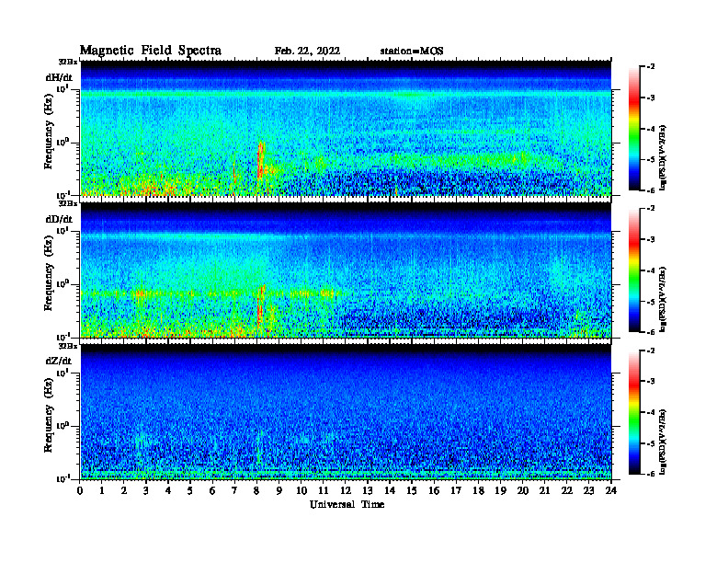Click hour "15" on the time axis
This screenshot has height=563, width=728.
point(412,491)
